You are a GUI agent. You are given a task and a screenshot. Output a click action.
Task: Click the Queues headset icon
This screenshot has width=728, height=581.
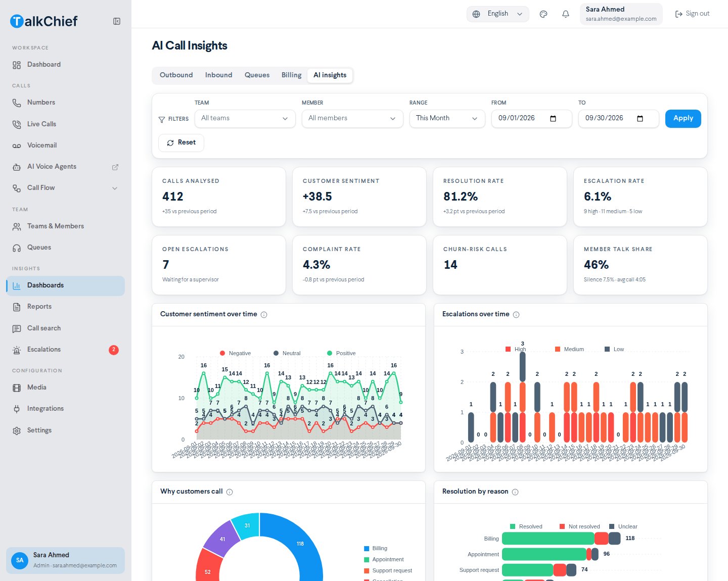tap(17, 248)
